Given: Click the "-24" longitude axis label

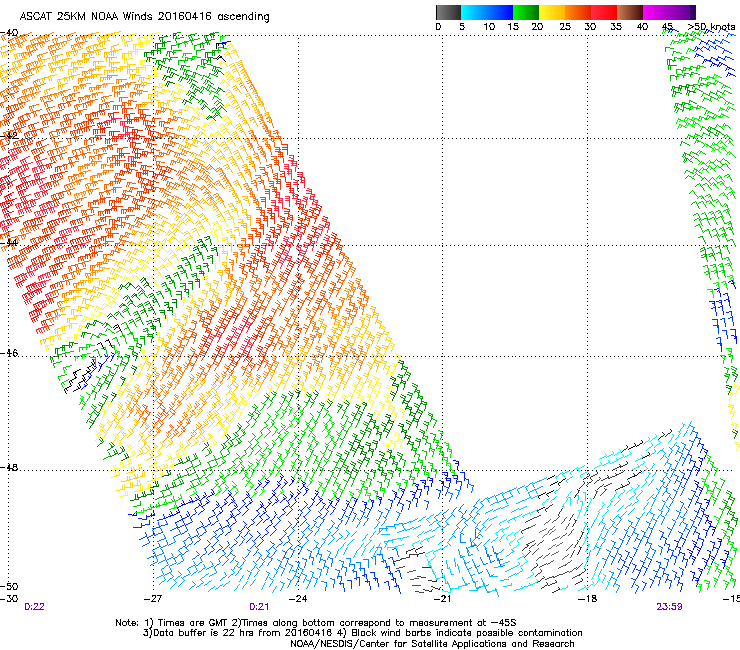Looking at the screenshot, I should [298, 599].
